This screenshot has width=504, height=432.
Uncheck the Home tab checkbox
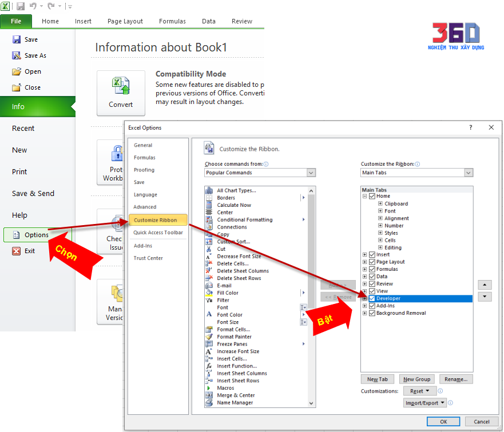(x=372, y=196)
